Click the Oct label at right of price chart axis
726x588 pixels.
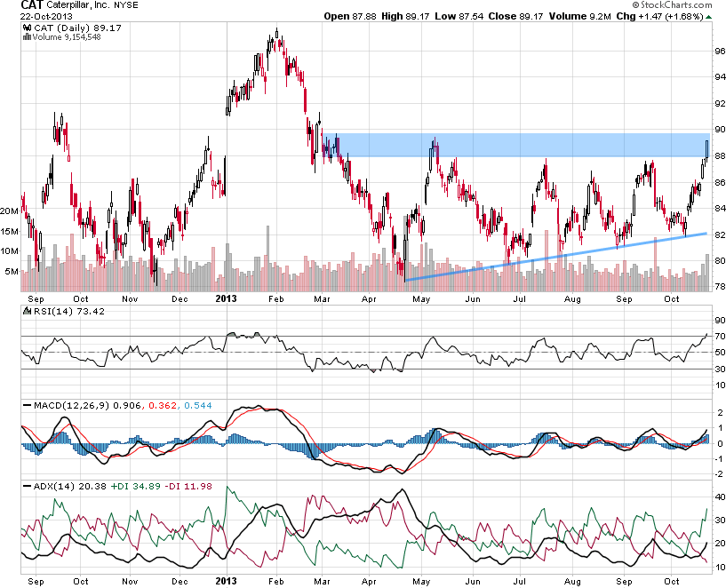[672, 298]
